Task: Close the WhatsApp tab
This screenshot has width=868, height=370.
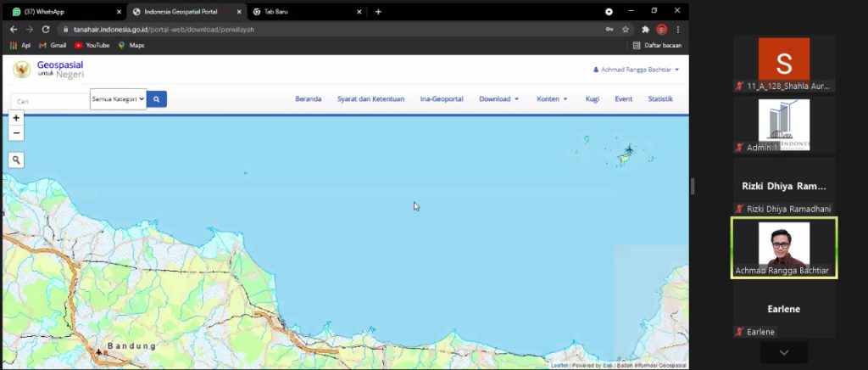Action: point(119,12)
